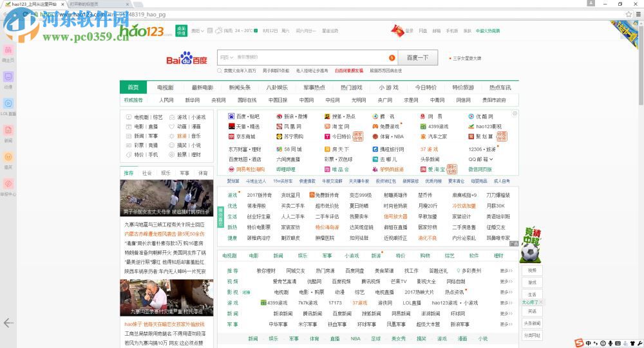Image resolution: width=644 pixels, height=348 pixels.
Task: Click the Baidu 百度 logo
Action: click(187, 59)
